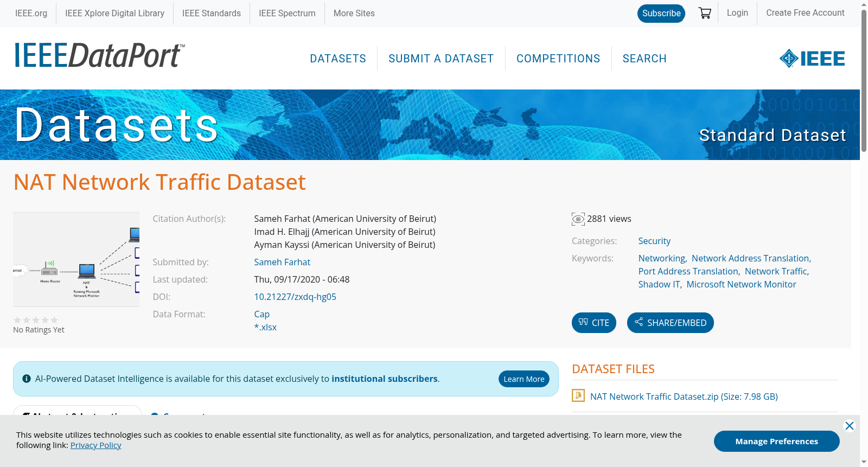
Task: Click the No Ratings Yet text
Action: (39, 330)
